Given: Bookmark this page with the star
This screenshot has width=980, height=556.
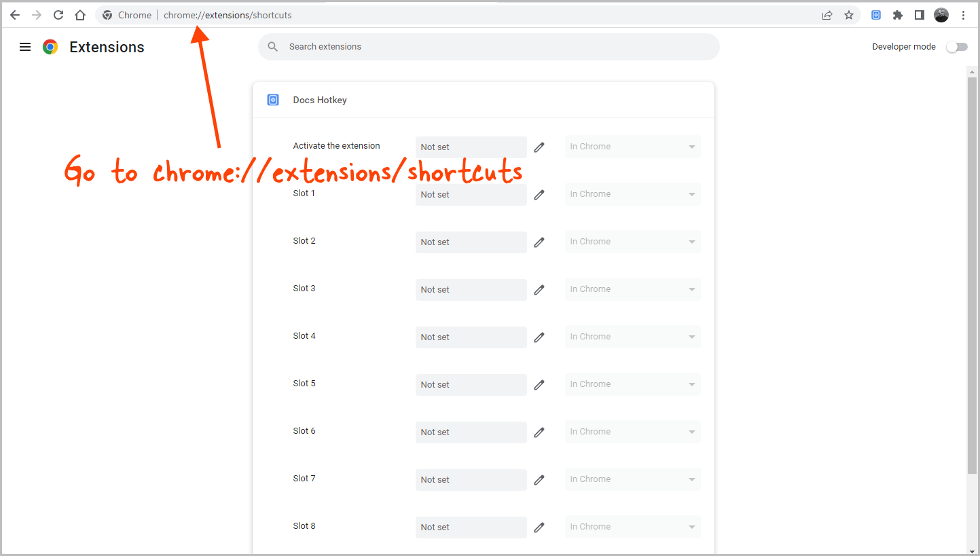Looking at the screenshot, I should (x=849, y=14).
